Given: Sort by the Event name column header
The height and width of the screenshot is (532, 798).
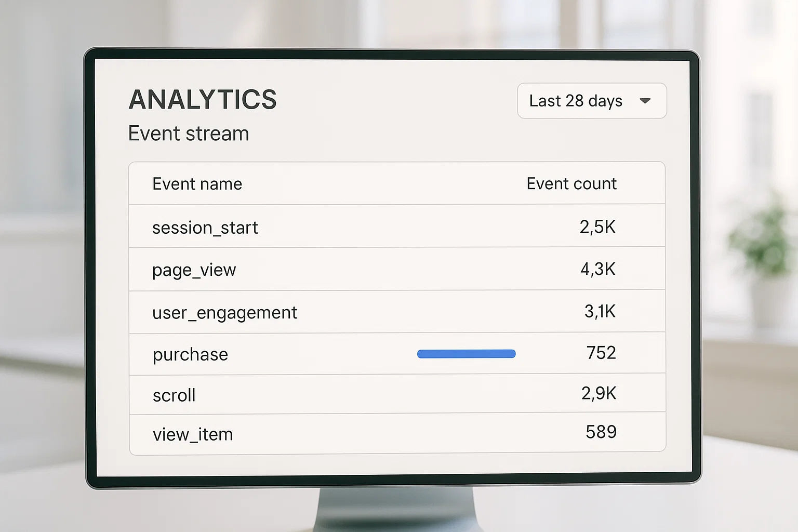Looking at the screenshot, I should (x=197, y=184).
